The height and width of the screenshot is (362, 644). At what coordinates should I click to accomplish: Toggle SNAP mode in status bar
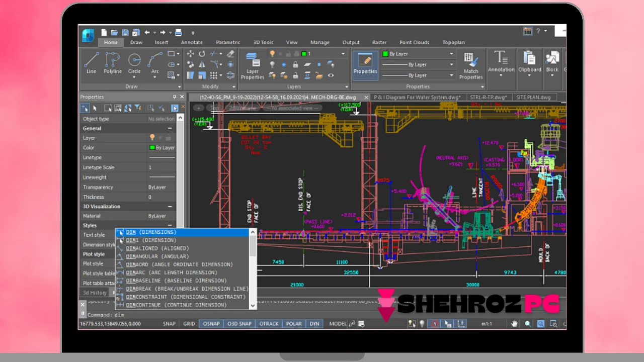169,324
